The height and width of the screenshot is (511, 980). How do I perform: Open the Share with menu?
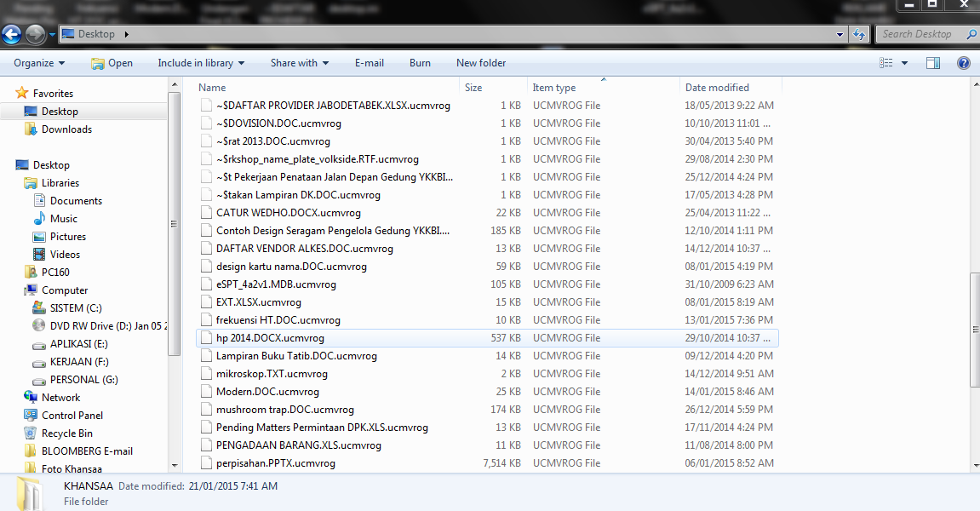click(300, 63)
